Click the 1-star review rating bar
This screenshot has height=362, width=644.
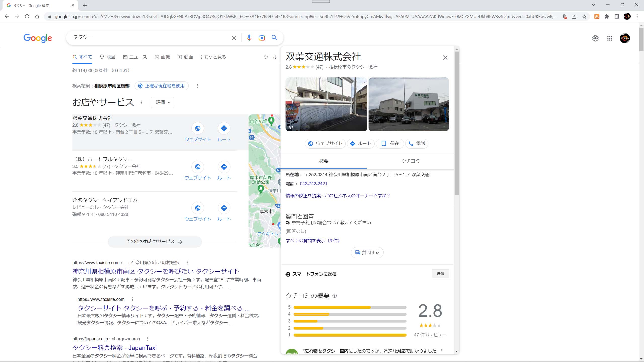[x=350, y=335]
